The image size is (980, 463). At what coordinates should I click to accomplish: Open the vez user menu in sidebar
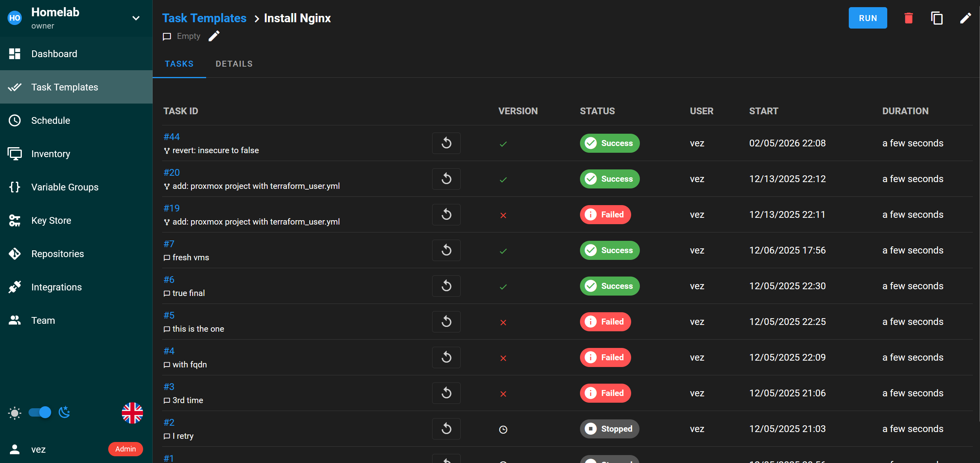click(38, 449)
